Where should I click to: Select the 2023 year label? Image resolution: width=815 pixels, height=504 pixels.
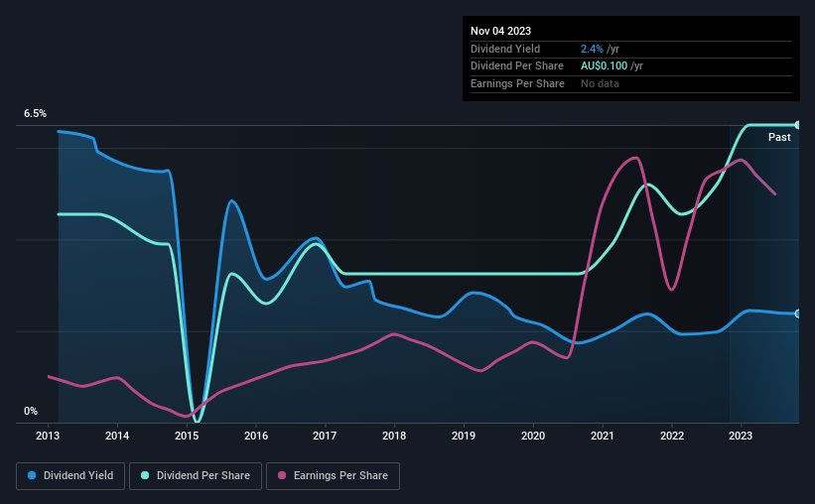click(x=741, y=436)
